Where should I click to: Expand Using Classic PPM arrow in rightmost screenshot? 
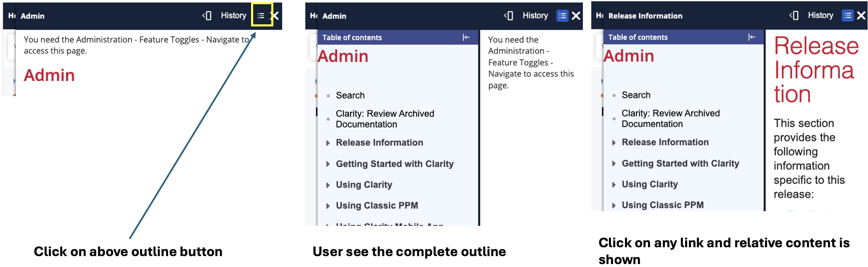coord(614,205)
